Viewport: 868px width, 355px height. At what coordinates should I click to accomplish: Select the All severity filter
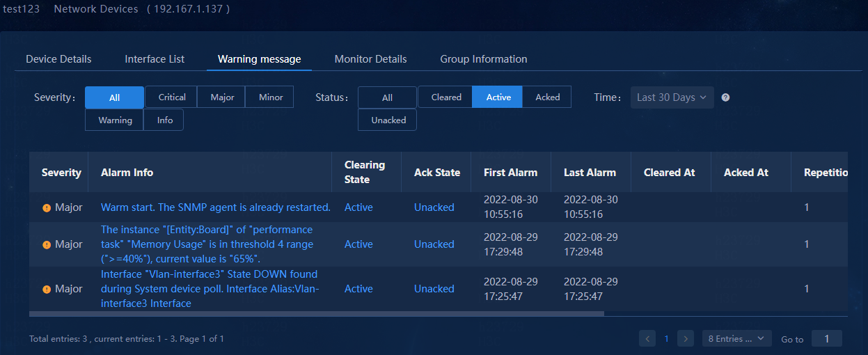(114, 97)
